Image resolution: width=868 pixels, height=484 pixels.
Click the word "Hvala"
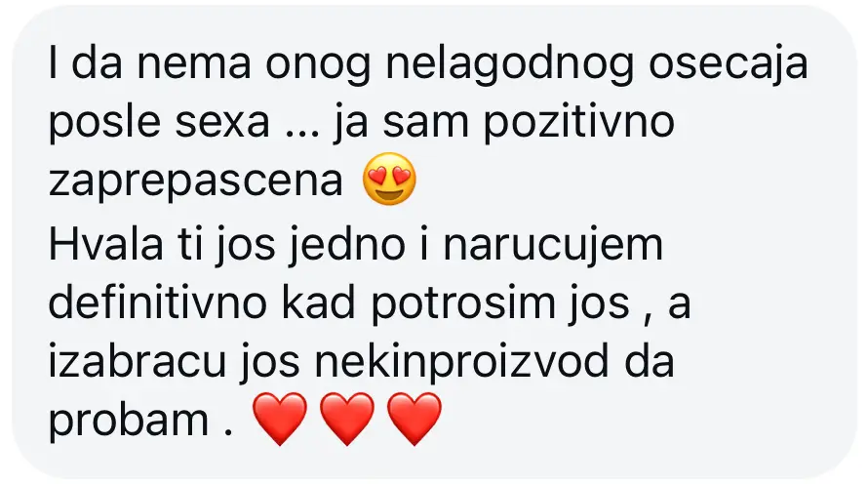[x=105, y=244]
